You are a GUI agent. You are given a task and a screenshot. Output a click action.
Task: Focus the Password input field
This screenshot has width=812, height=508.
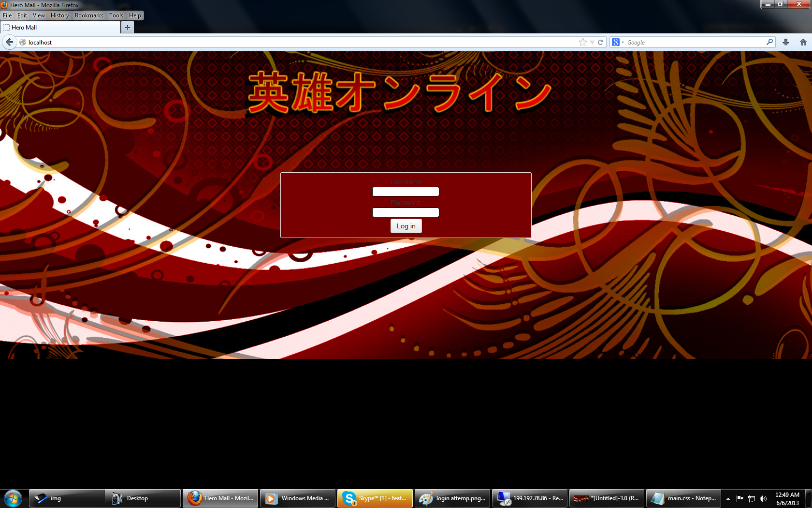pos(406,212)
